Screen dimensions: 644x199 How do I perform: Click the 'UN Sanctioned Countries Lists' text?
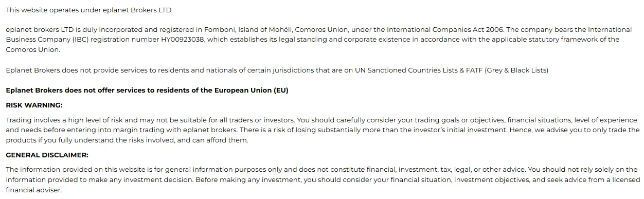click(409, 70)
